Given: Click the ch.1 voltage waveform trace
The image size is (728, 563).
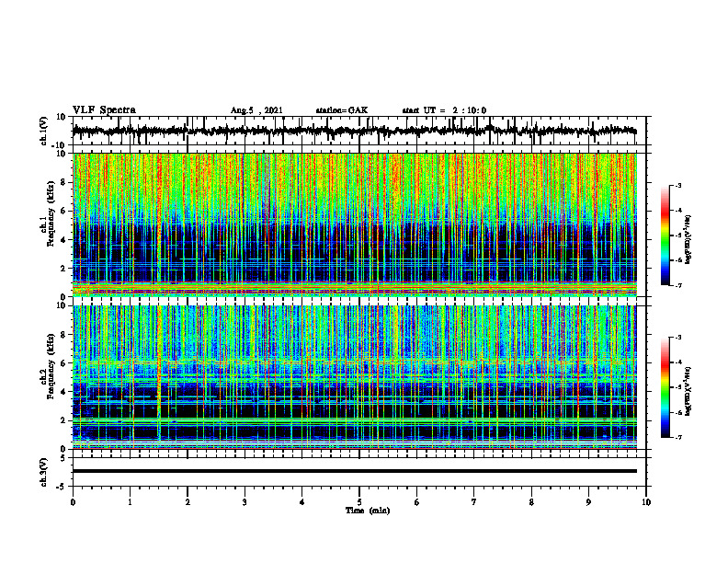Looking at the screenshot, I should click(x=355, y=131).
